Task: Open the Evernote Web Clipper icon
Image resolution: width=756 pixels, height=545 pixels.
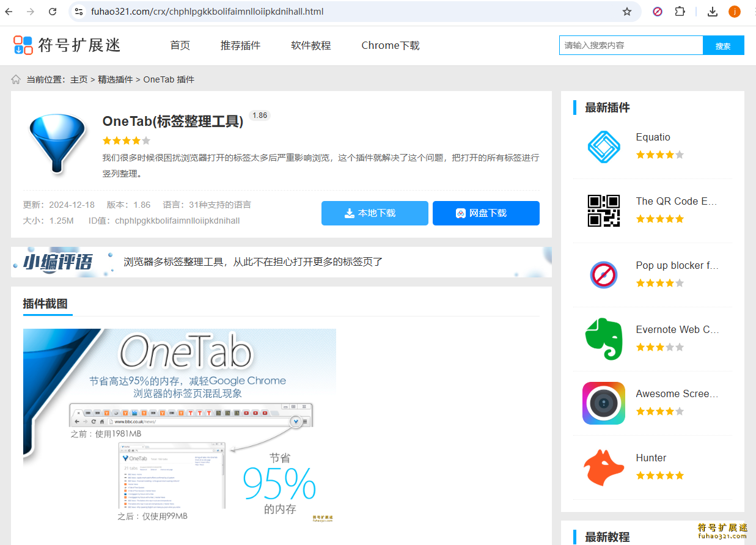Action: click(x=604, y=339)
